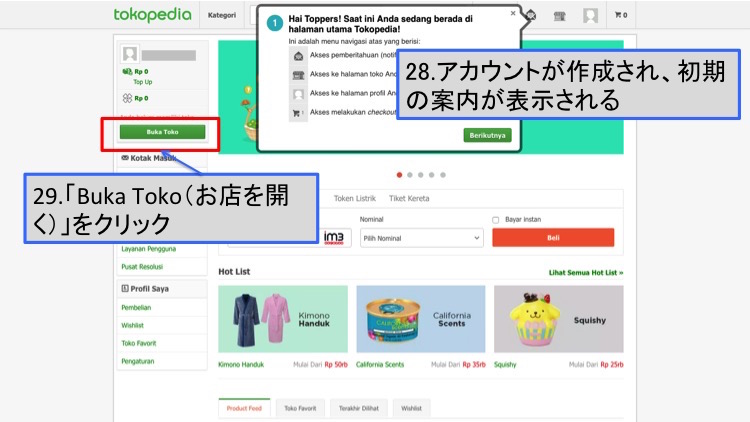Open the Pengaturan link

[x=138, y=361]
